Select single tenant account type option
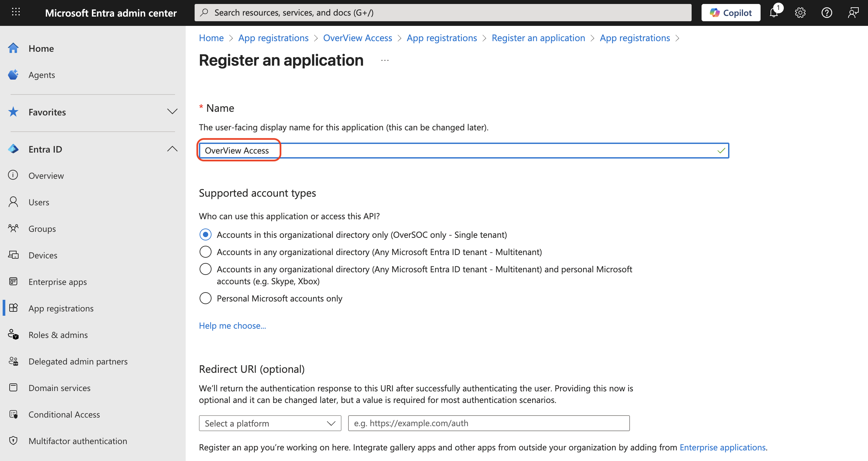This screenshot has width=868, height=461. [x=205, y=234]
